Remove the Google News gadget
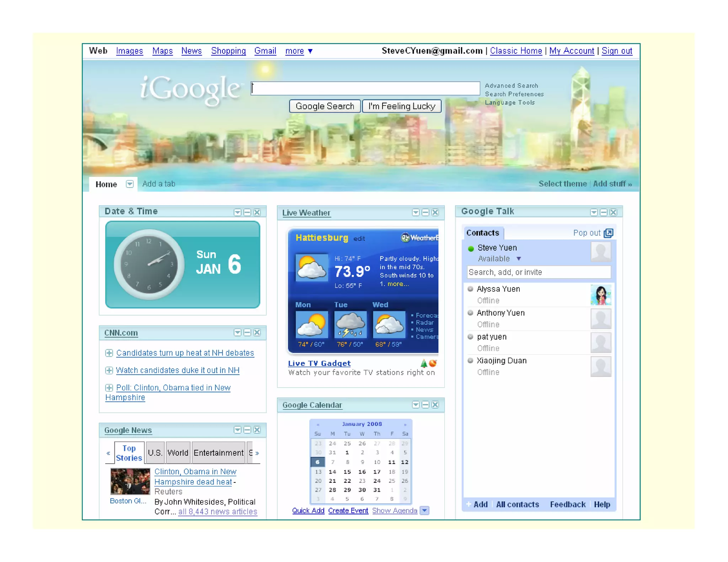The height and width of the screenshot is (562, 728). [257, 430]
